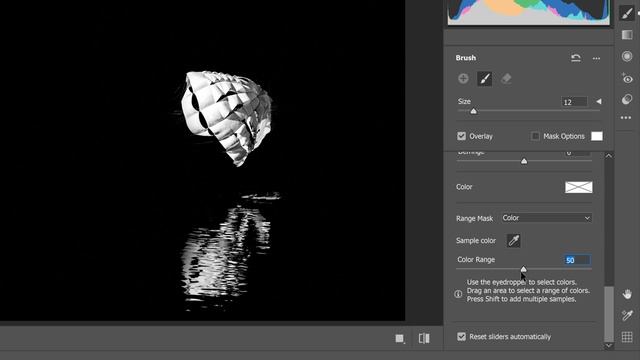Click the info icon beside eyedropper tip

point(458,294)
